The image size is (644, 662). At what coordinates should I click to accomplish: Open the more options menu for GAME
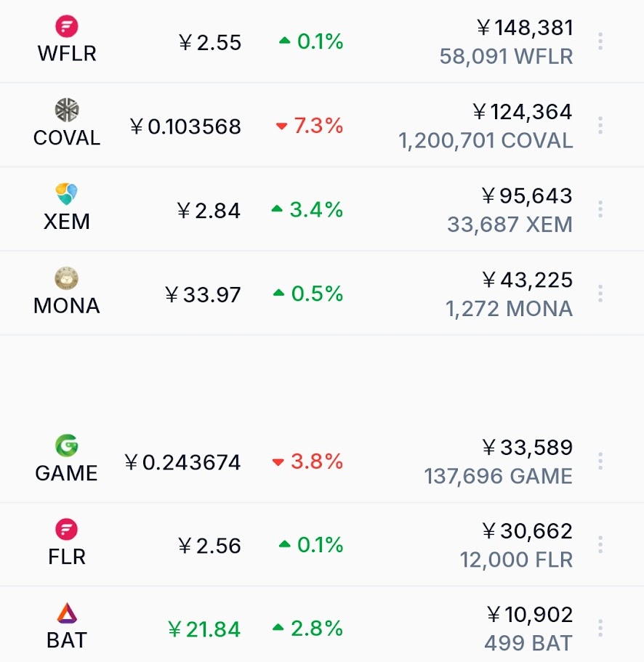pos(600,461)
